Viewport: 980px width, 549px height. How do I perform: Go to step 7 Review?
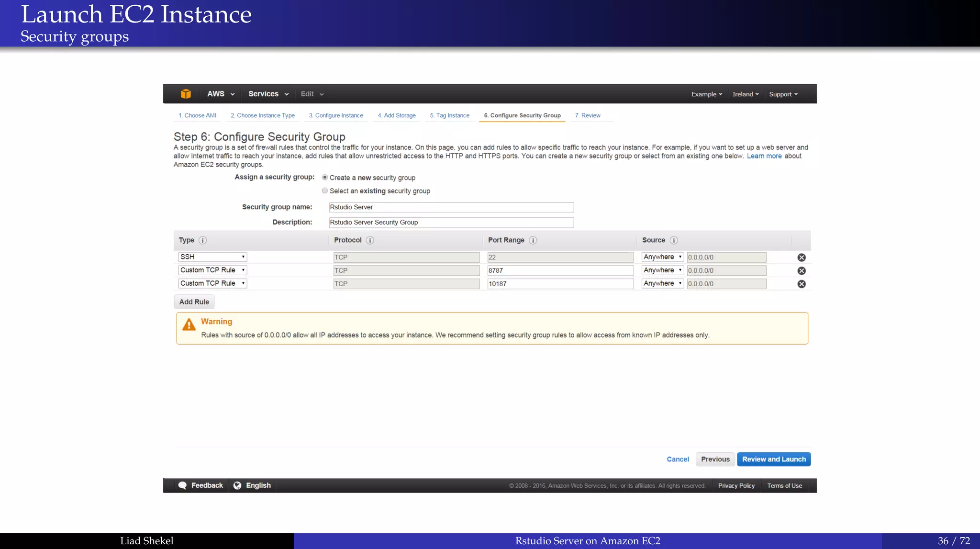pyautogui.click(x=588, y=115)
